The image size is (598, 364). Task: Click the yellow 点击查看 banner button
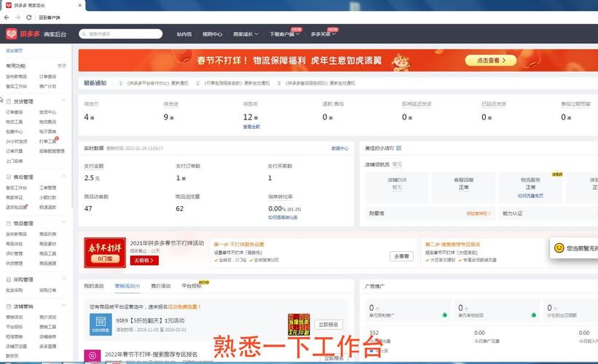(x=491, y=60)
